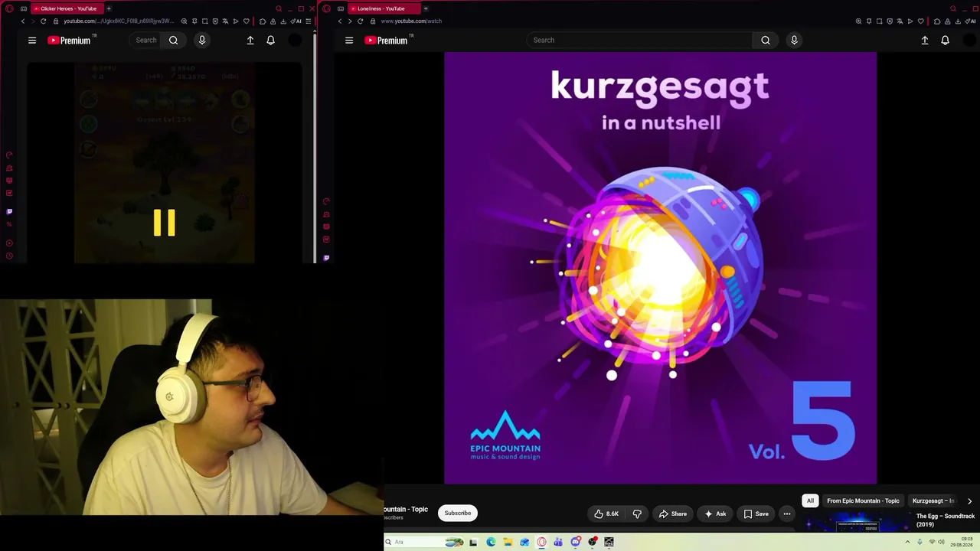Click the upload icon in Clicker Heroes window

[x=250, y=40]
